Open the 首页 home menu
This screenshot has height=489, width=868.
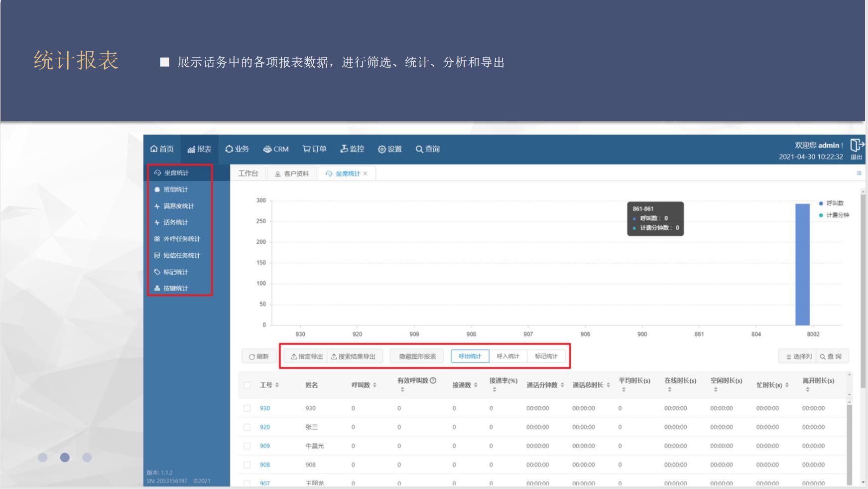pos(162,149)
